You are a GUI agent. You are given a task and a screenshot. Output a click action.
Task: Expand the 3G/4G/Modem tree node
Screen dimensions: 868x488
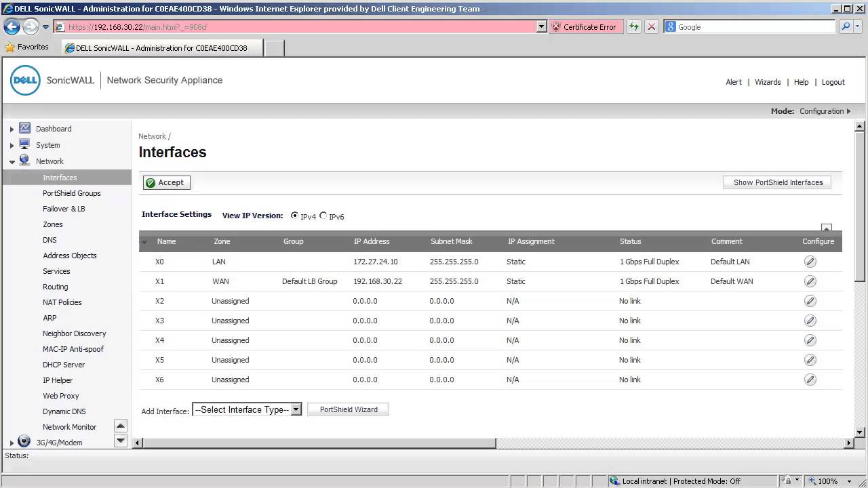tap(12, 443)
